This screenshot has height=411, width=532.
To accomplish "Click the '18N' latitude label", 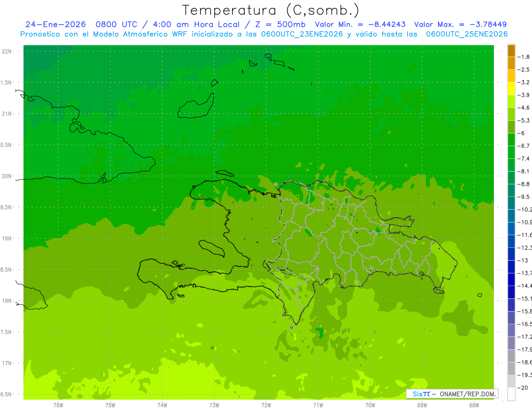I will [7, 301].
